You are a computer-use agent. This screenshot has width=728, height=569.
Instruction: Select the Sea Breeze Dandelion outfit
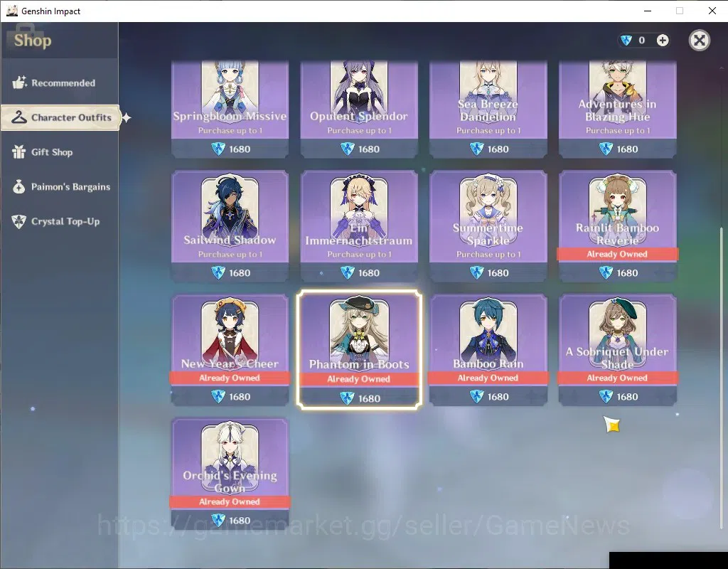488,109
